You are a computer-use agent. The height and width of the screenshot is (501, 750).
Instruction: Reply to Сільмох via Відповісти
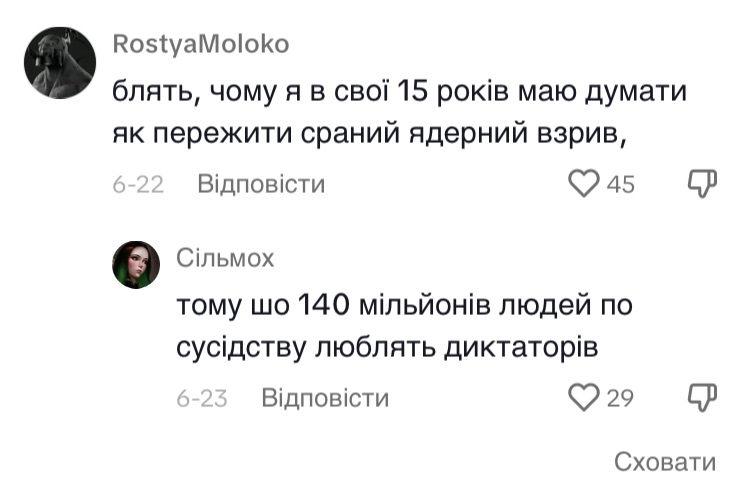coord(325,397)
